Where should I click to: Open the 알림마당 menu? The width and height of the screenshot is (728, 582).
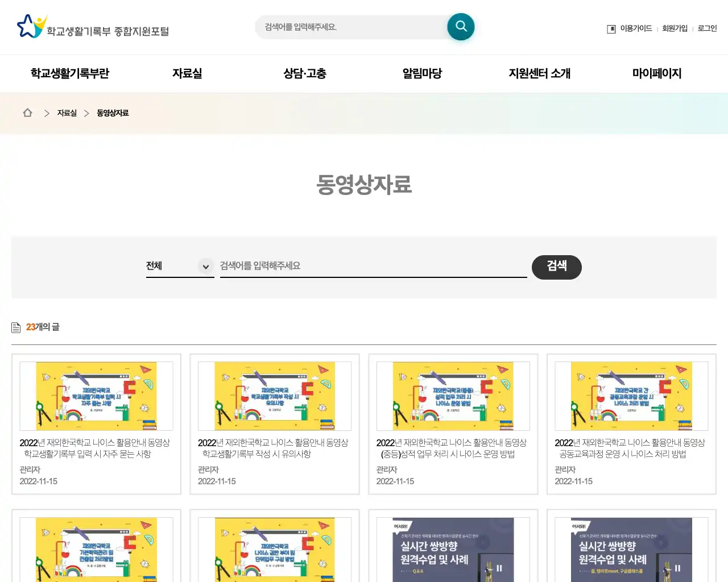[422, 73]
